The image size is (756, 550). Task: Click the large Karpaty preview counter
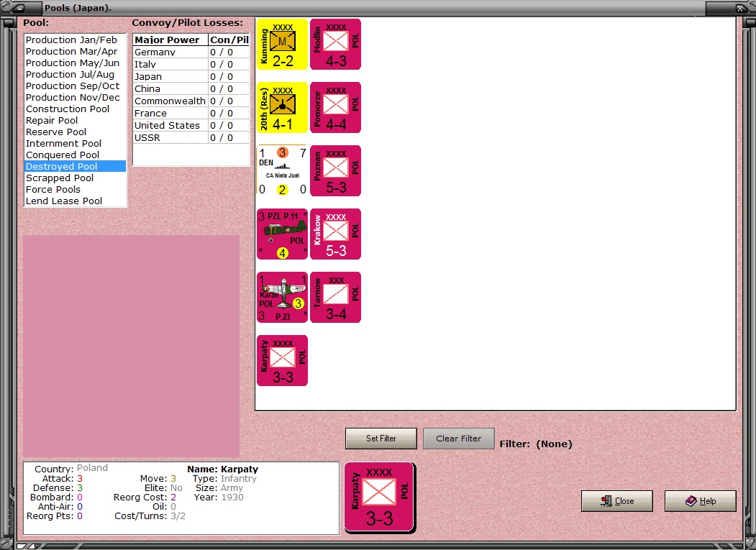coord(379,498)
